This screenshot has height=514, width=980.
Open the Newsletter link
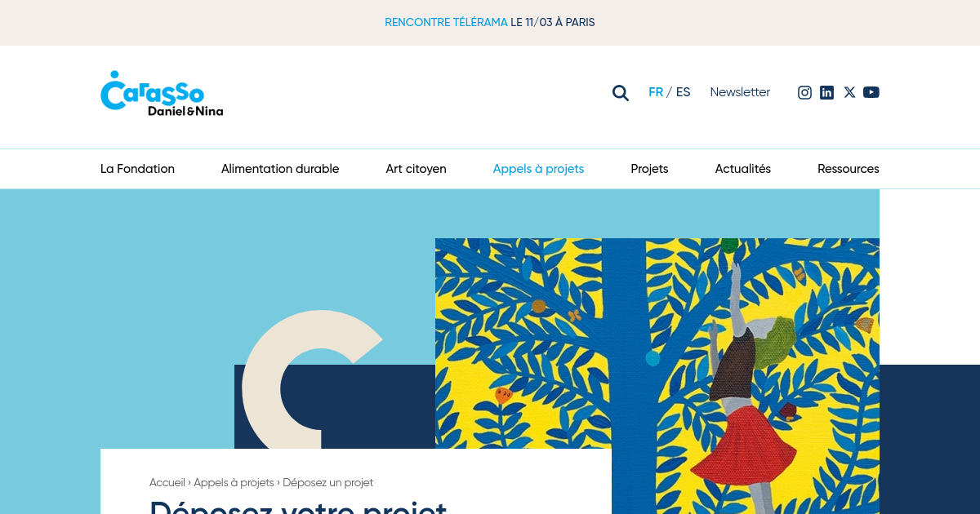point(740,92)
